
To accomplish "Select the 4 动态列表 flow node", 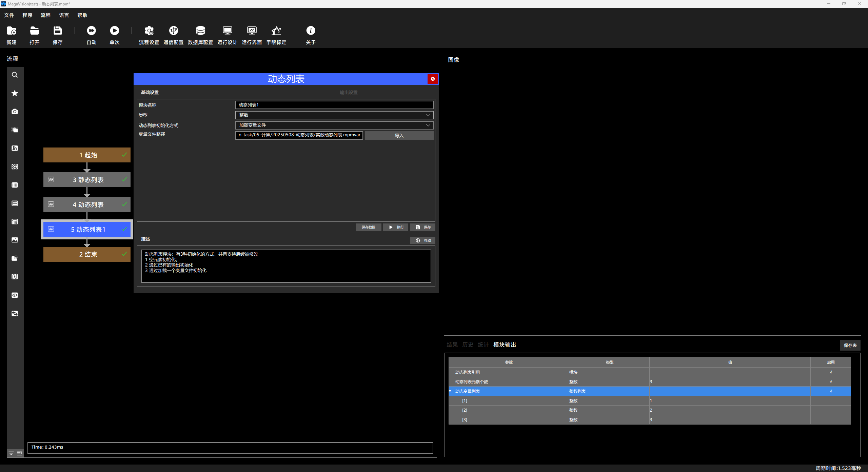I will tap(87, 204).
